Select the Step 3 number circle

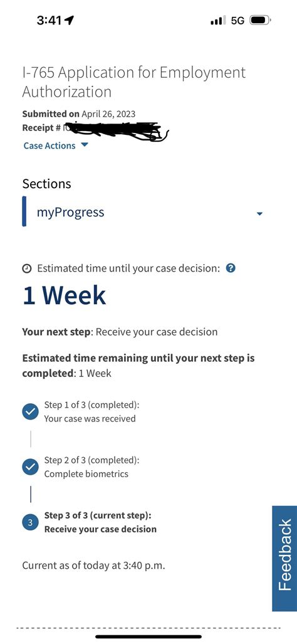tap(30, 522)
